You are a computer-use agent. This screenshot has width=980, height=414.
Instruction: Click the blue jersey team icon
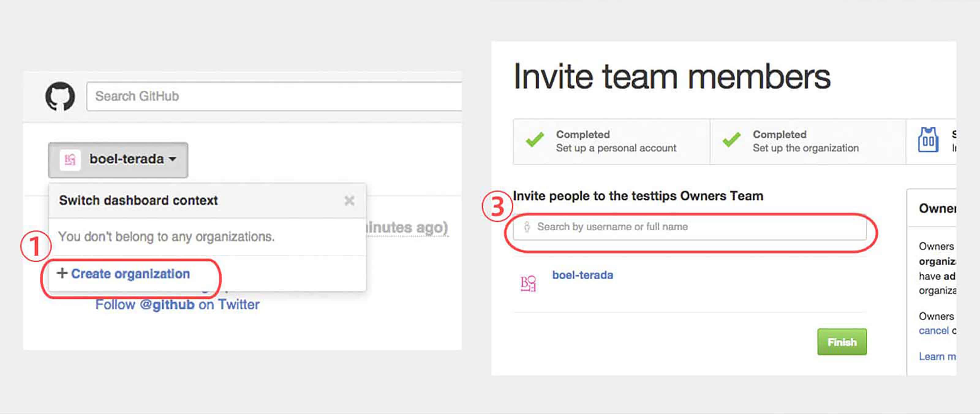(x=928, y=140)
